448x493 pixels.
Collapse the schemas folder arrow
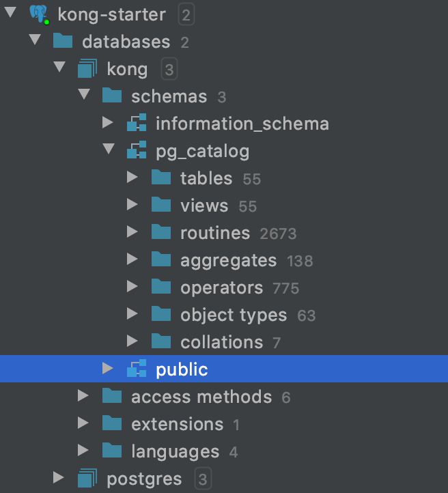coord(84,94)
